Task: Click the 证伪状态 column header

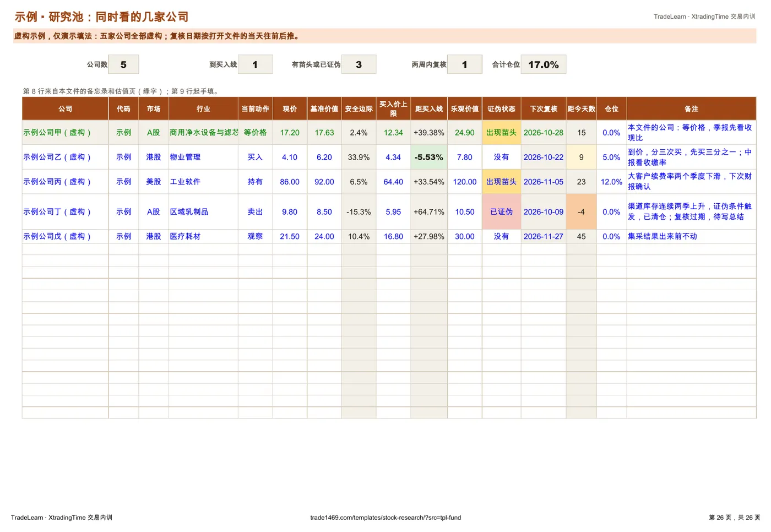Action: tap(501, 109)
